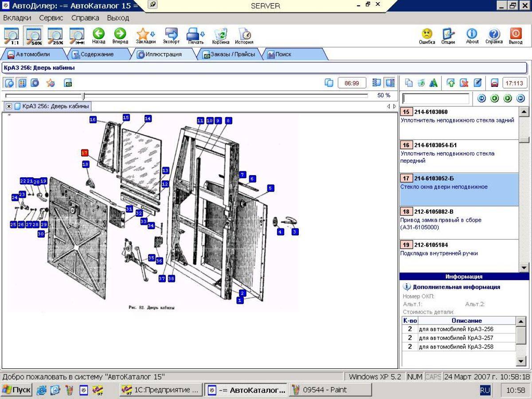Screen dimensions: 532x399
Task: Open Справка help icon in toolbar
Action: click(494, 36)
